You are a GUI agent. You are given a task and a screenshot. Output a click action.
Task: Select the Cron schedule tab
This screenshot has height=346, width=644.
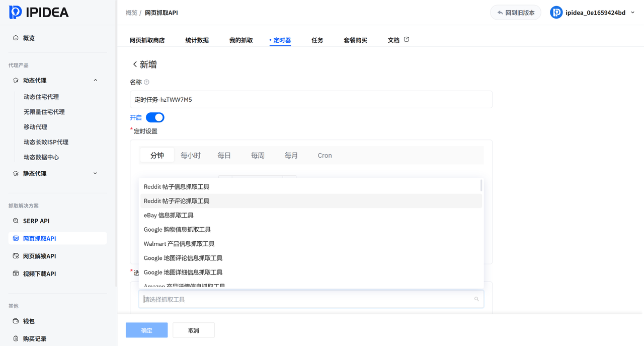325,155
